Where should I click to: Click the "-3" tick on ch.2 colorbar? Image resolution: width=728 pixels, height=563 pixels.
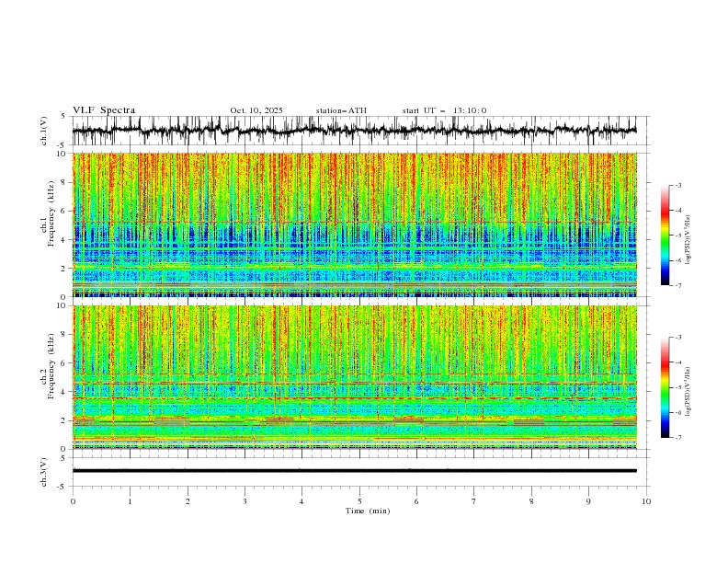(x=678, y=338)
